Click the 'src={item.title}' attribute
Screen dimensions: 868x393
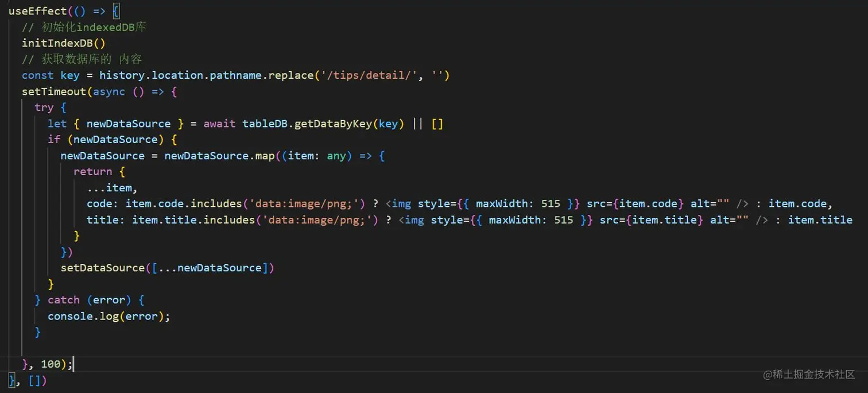[x=652, y=219]
